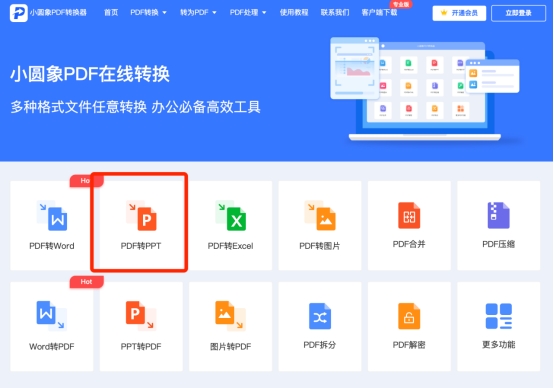The height and width of the screenshot is (388, 554).
Task: Click the 小圆象PDF转换器 brand text
Action: pyautogui.click(x=58, y=13)
